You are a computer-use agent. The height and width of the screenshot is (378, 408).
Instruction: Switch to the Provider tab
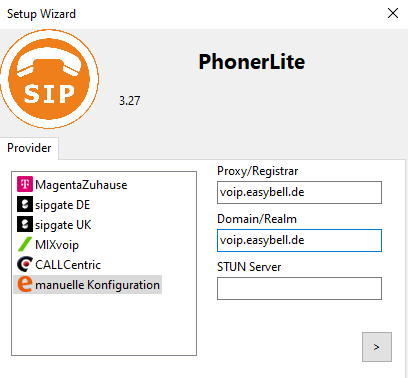[29, 148]
